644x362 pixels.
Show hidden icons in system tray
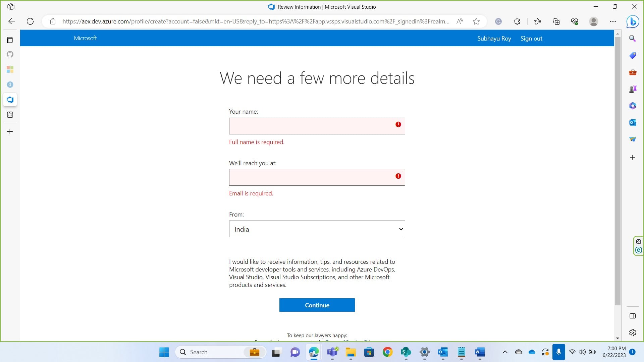click(505, 352)
